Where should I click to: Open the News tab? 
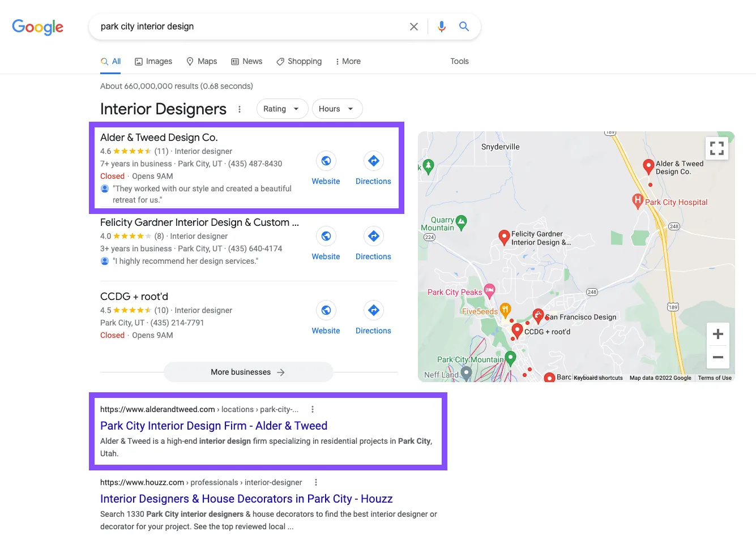click(x=247, y=61)
